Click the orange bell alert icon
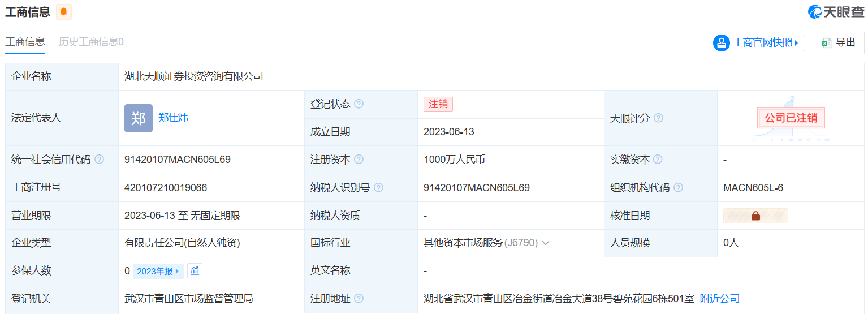 (x=63, y=12)
